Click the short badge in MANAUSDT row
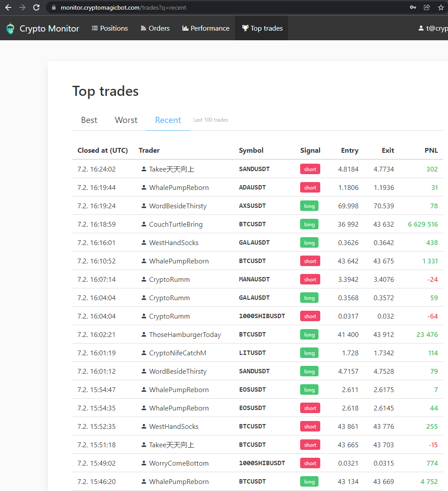Viewport: 448px width, 491px height. (310, 279)
